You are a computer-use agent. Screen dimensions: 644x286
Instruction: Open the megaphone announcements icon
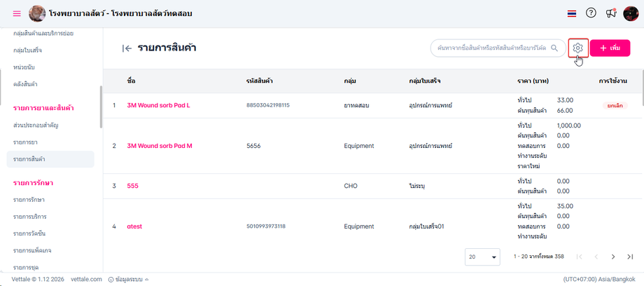tap(611, 13)
